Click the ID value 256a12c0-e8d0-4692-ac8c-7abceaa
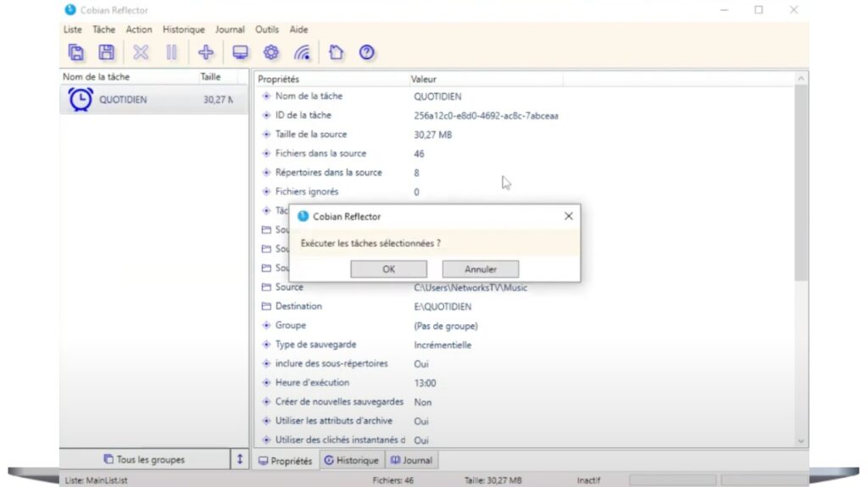 486,116
